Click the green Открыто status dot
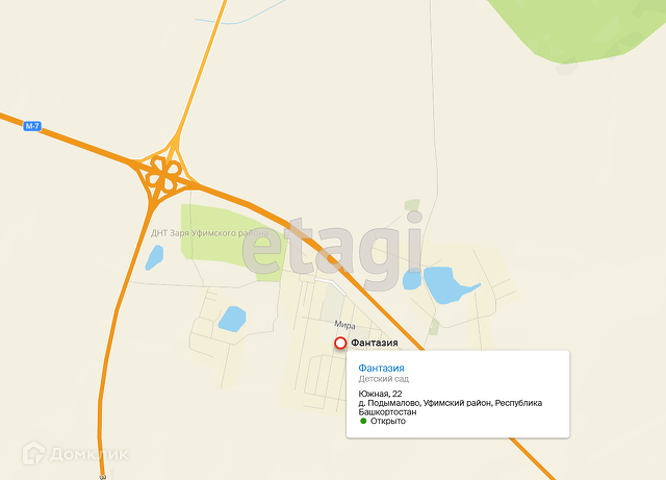 [x=363, y=421]
